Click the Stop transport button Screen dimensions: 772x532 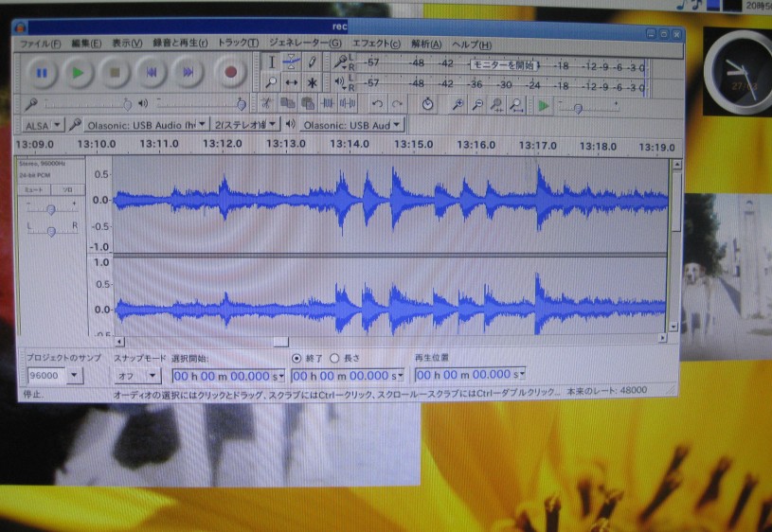click(x=115, y=73)
